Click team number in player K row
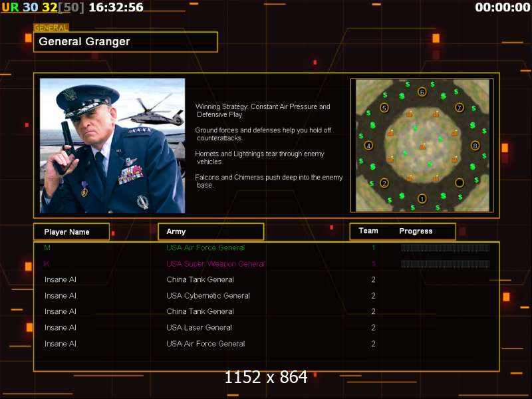 coord(373,263)
